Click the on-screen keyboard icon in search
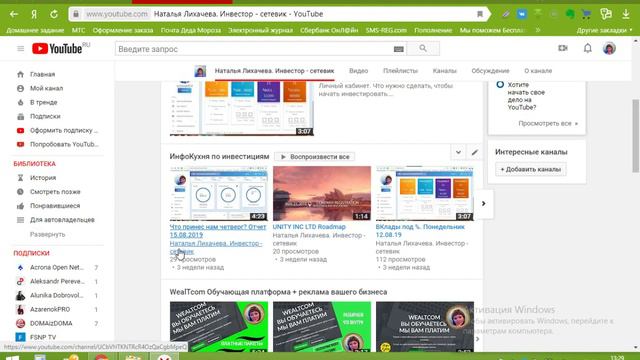640x360 pixels. pos(399,49)
